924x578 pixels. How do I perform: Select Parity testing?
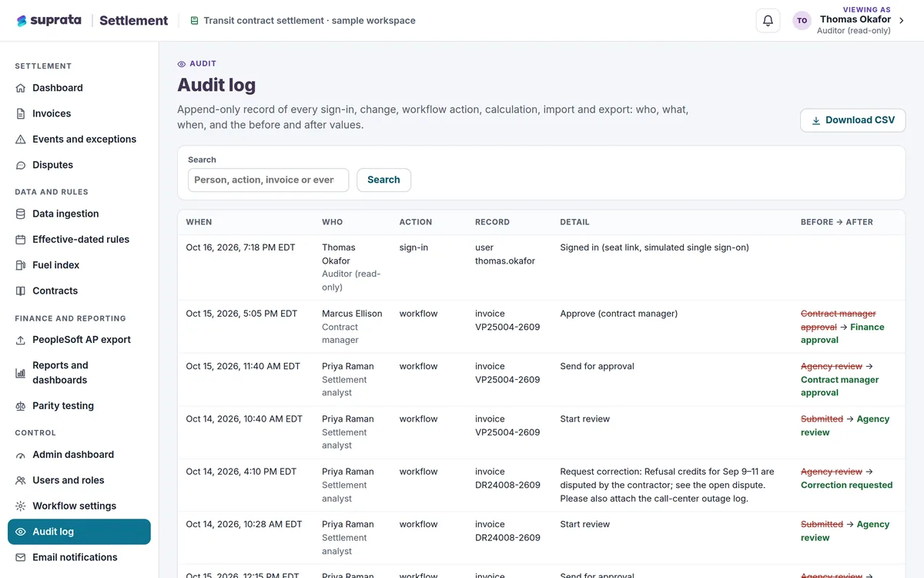tap(79, 406)
